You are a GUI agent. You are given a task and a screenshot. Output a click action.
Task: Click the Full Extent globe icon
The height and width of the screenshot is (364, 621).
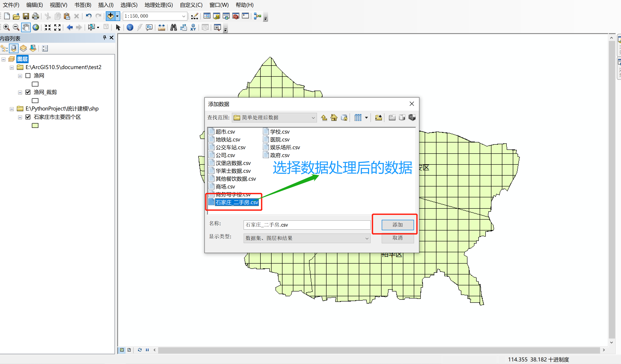tap(36, 27)
